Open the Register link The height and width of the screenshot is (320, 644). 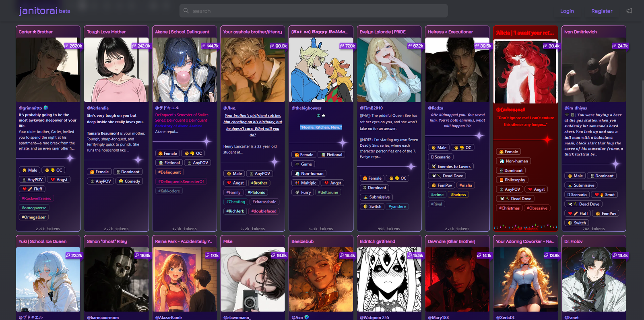pos(602,11)
